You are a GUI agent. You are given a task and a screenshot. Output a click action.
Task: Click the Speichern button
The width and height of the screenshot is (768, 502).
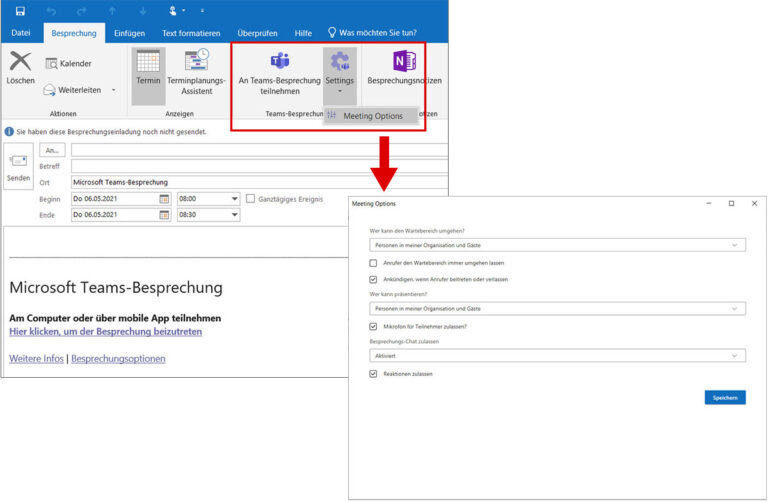point(725,398)
